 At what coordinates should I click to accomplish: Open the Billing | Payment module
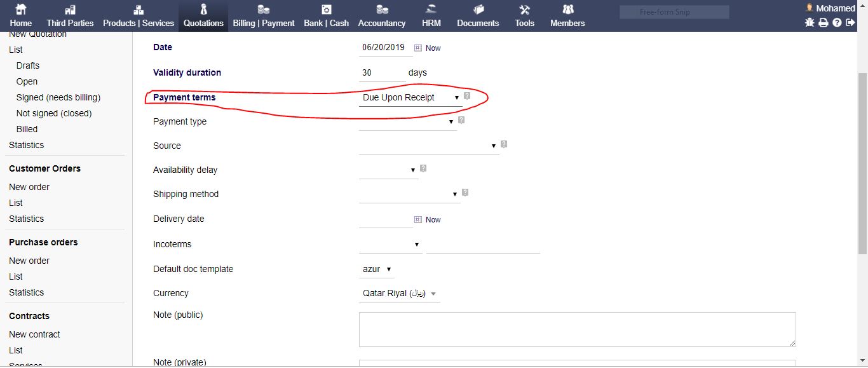point(264,16)
